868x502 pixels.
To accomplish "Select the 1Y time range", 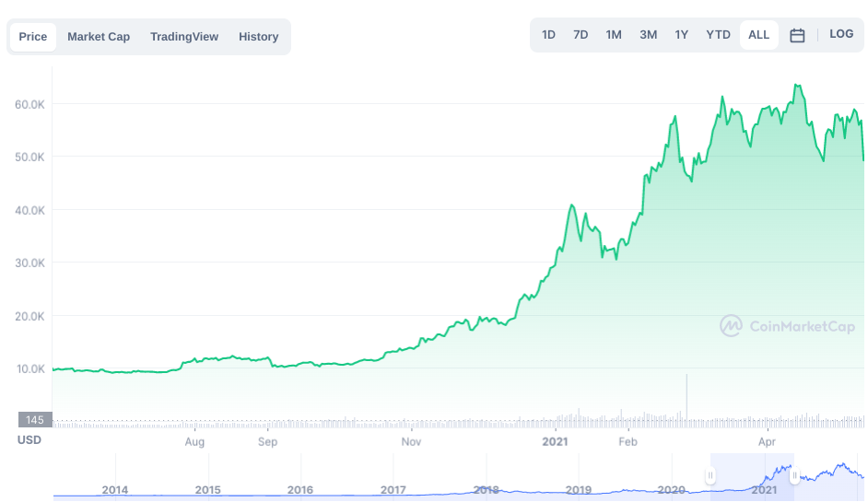I will tap(681, 35).
